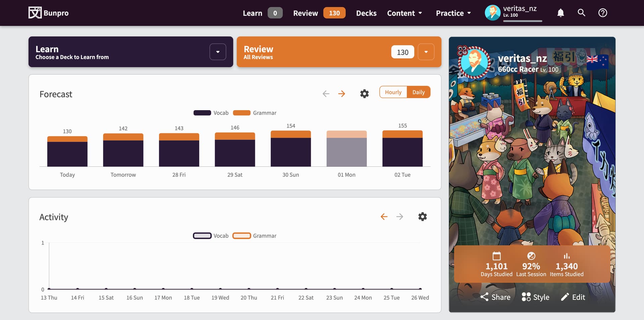The width and height of the screenshot is (644, 320).
Task: Open the notifications bell
Action: tap(560, 13)
